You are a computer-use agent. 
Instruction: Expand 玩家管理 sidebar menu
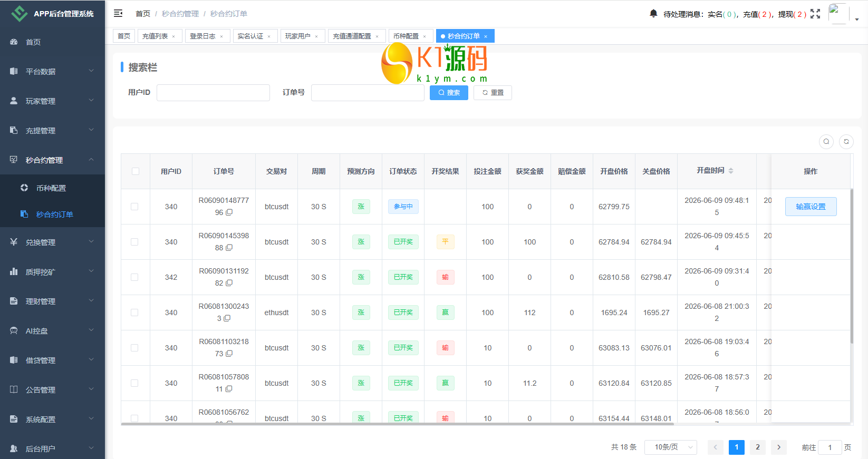(x=52, y=101)
